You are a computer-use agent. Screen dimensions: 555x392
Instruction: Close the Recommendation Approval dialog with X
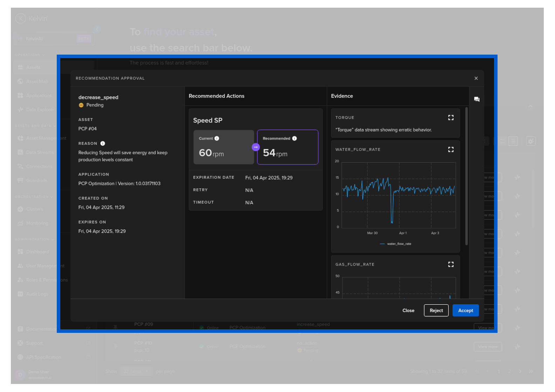[476, 78]
